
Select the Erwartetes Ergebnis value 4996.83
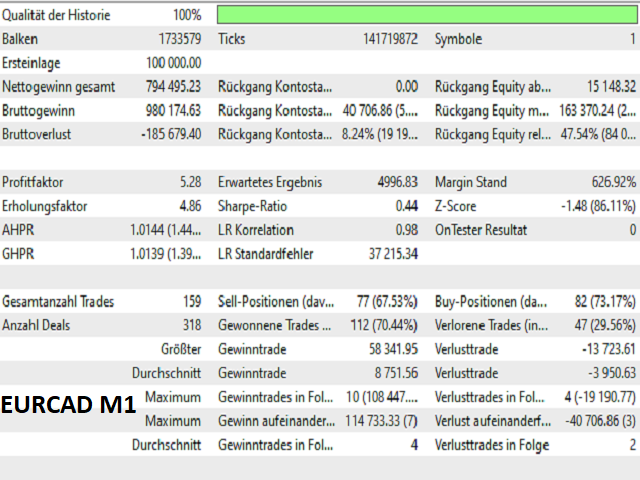coord(396,183)
